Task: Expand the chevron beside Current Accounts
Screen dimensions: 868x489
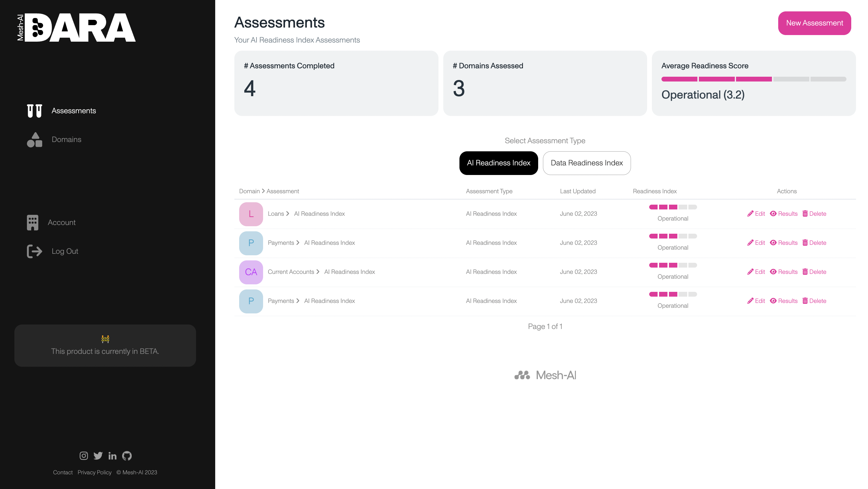Action: (318, 272)
